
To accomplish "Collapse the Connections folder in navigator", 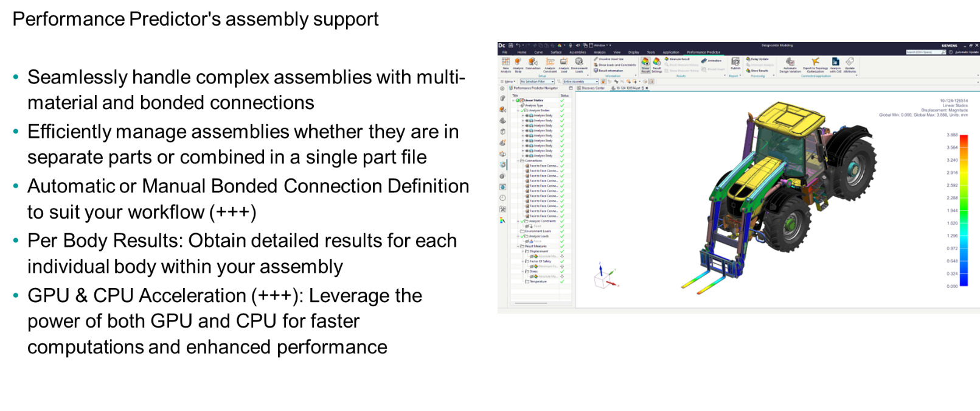I will click(518, 161).
